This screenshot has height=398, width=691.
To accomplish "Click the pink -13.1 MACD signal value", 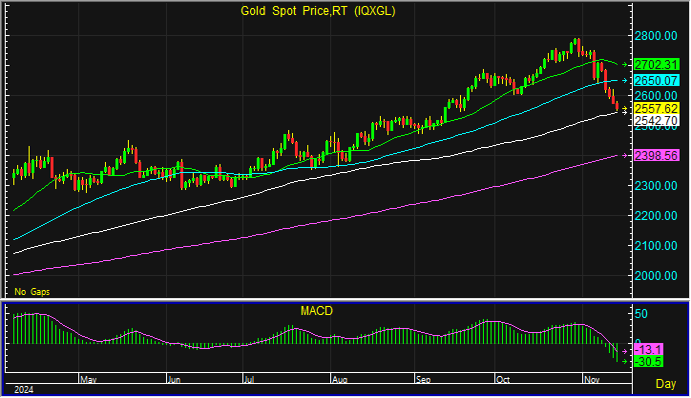I will click(648, 350).
